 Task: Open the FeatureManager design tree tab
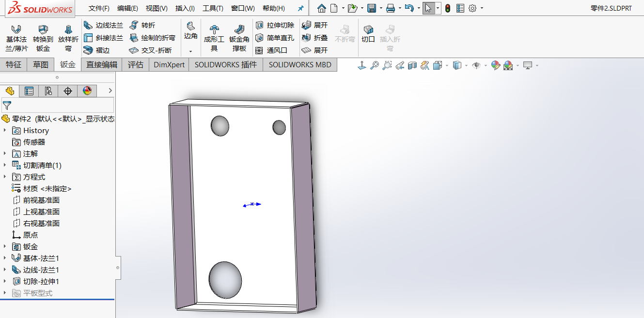click(10, 91)
